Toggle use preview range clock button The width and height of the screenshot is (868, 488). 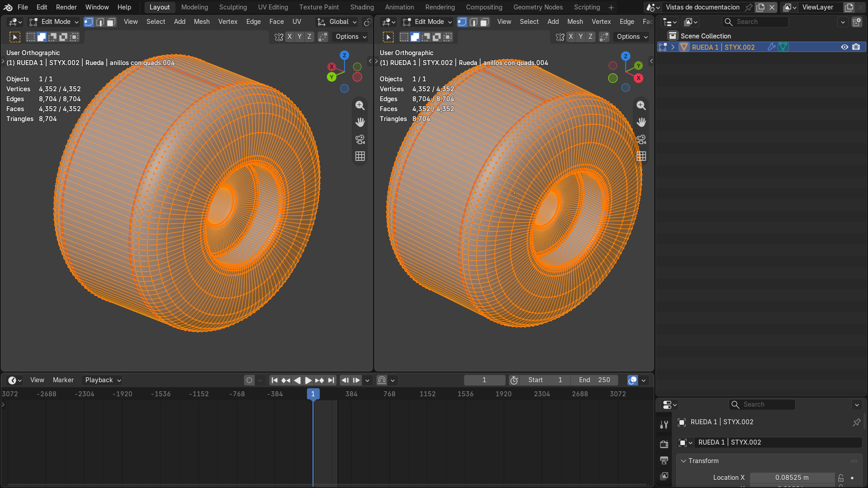coord(514,380)
